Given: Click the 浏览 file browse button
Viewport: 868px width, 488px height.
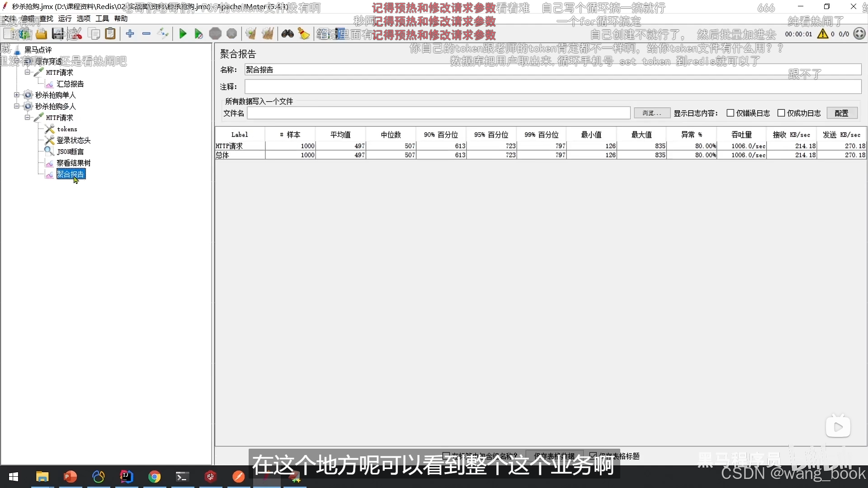Looking at the screenshot, I should (x=652, y=113).
